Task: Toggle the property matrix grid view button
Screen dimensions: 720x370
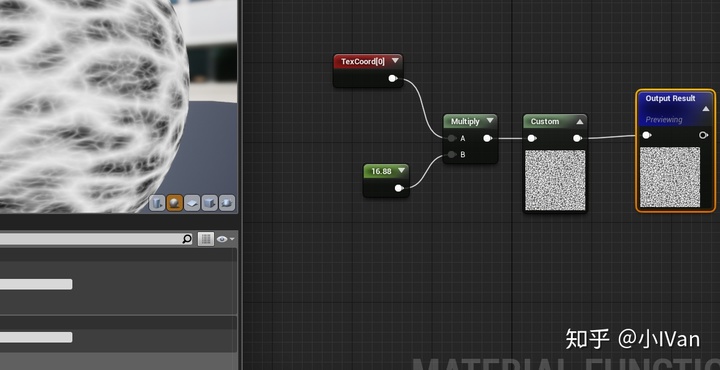Action: tap(206, 239)
